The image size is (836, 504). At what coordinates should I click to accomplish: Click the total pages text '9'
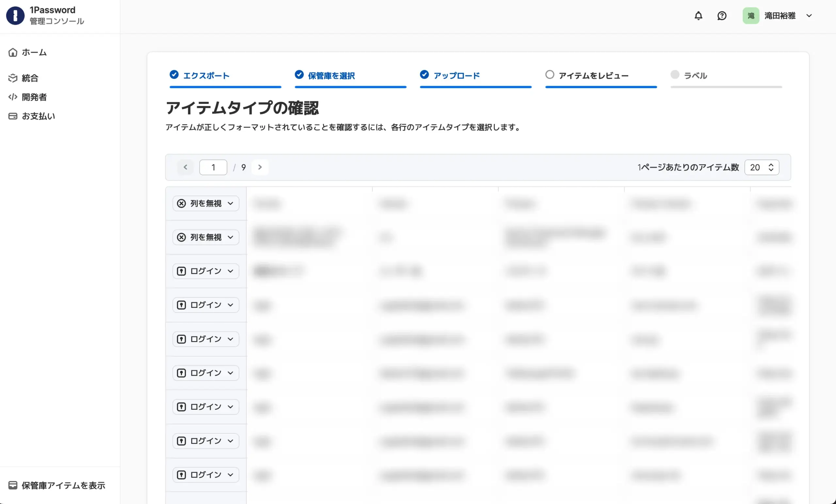pyautogui.click(x=243, y=167)
